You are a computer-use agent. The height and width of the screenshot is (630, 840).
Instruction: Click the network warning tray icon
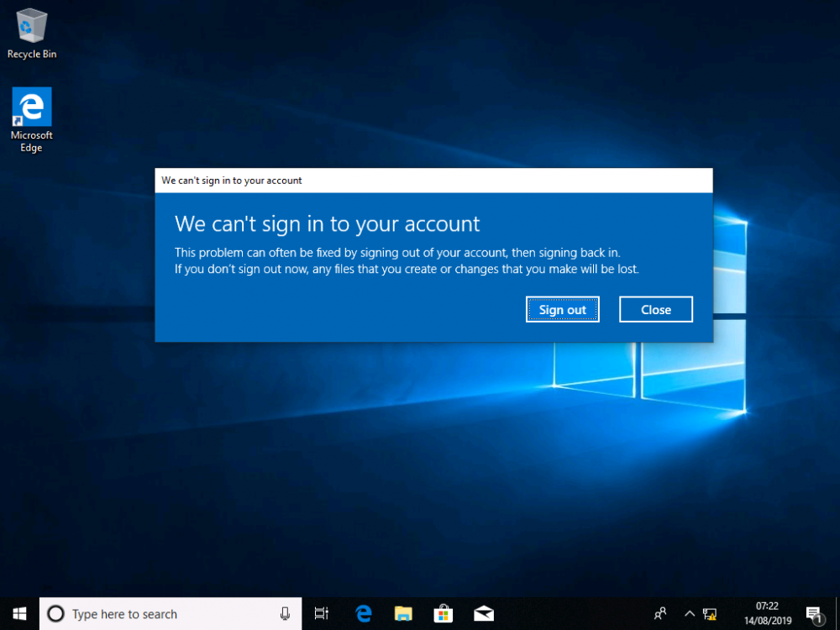pos(710,614)
